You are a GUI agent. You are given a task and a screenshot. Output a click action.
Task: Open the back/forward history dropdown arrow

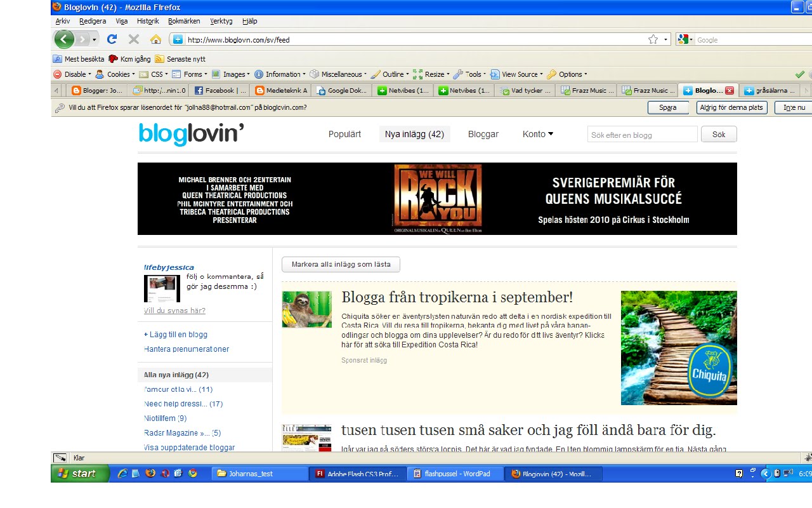point(95,39)
